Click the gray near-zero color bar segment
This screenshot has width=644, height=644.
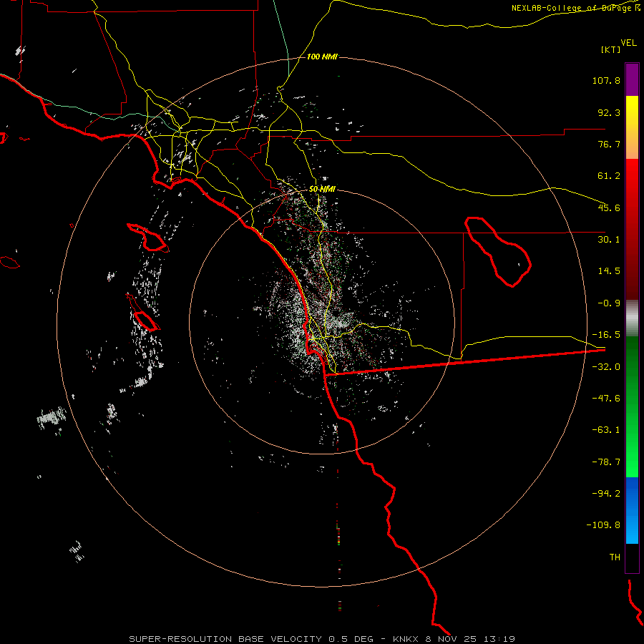tap(632, 318)
